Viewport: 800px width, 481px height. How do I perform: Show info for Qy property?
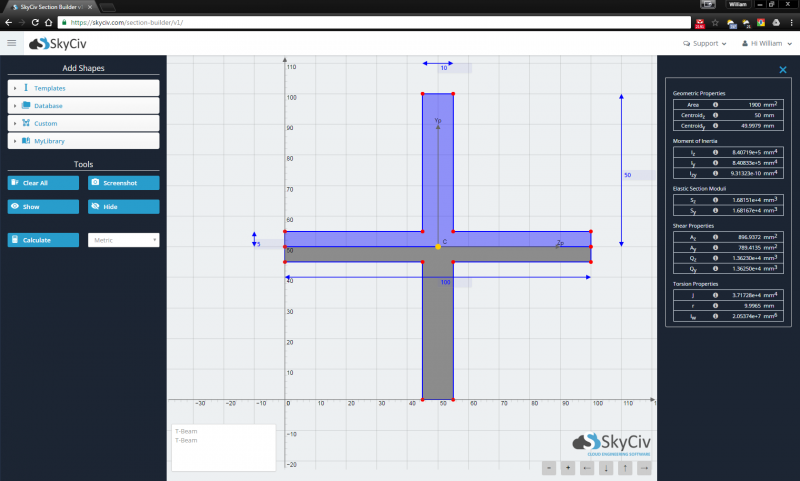[715, 268]
